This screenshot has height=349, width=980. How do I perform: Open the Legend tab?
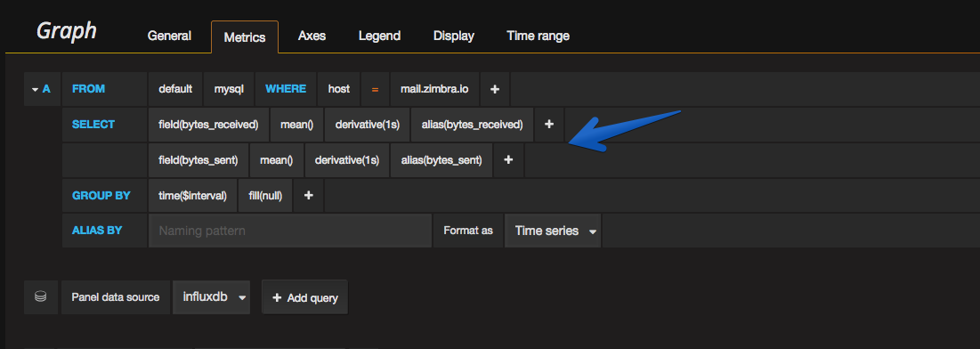click(379, 37)
